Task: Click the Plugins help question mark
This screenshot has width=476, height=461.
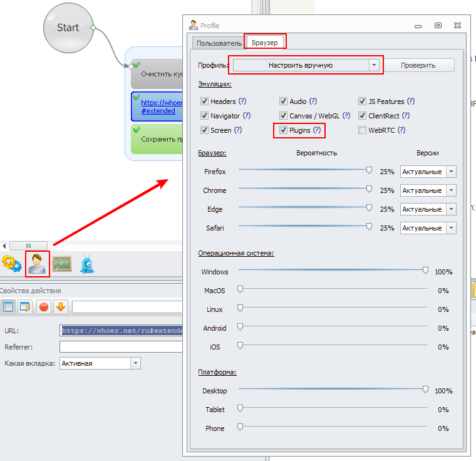Action: [317, 130]
